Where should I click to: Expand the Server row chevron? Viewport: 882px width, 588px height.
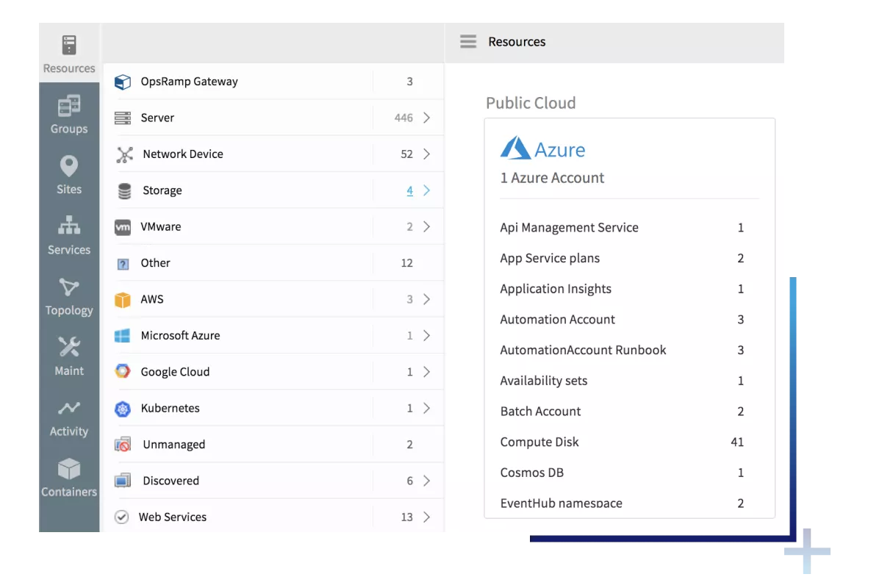(x=427, y=118)
